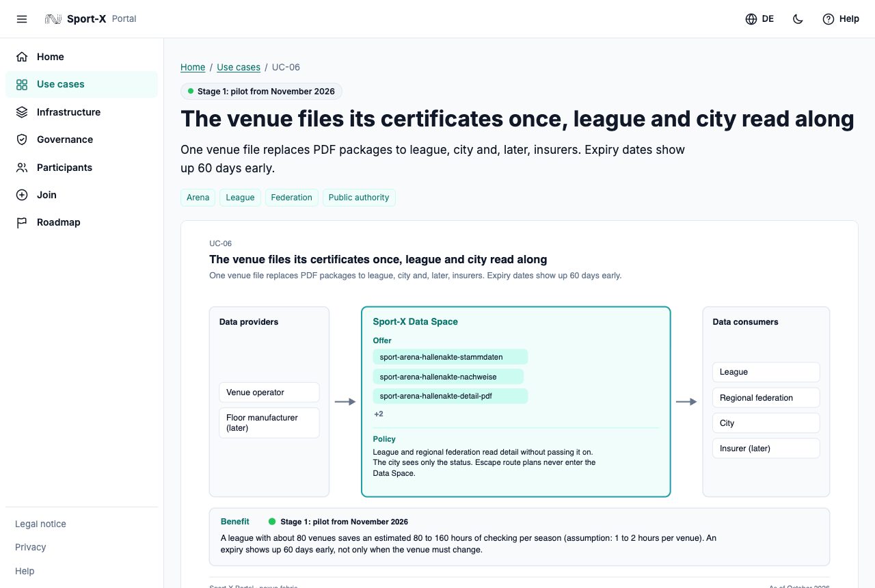This screenshot has height=588, width=875.
Task: Click the UC-06 breadcrumb text
Action: click(x=286, y=67)
